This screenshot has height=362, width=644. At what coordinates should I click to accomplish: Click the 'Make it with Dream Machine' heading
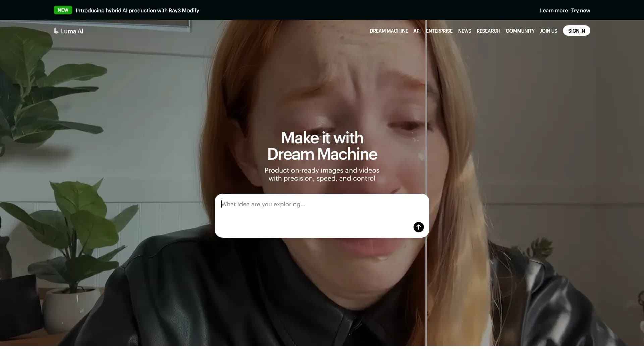tap(322, 146)
